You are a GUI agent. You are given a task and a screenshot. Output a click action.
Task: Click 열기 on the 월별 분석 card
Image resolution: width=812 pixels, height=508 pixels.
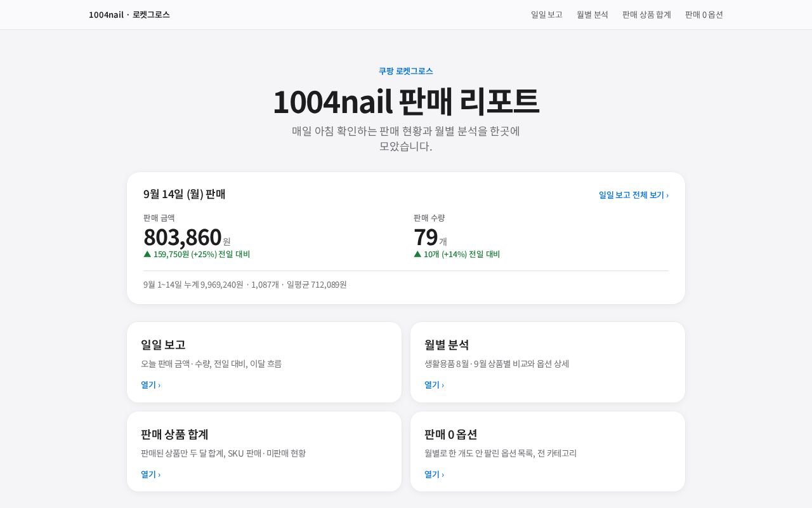pos(434,385)
